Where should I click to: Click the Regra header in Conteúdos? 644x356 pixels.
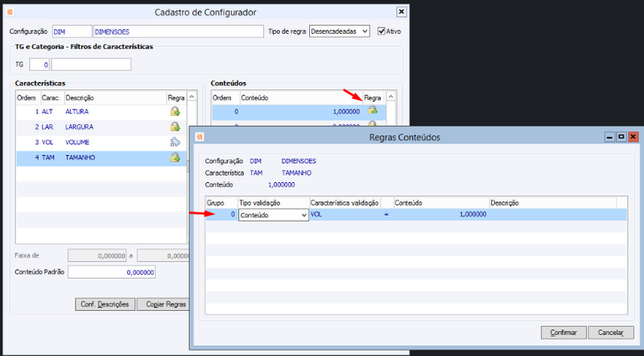pyautogui.click(x=373, y=97)
